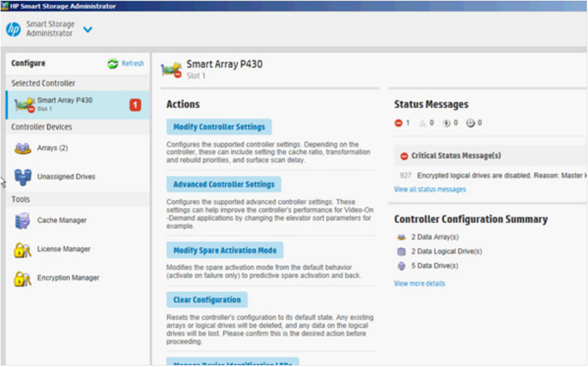Click the Data Drive(s) summary icon

point(401,266)
